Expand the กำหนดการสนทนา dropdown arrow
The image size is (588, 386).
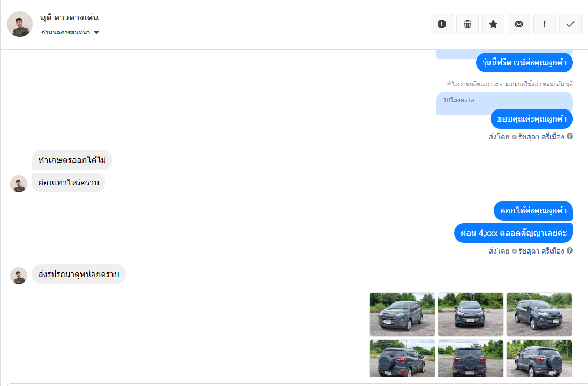tap(96, 32)
